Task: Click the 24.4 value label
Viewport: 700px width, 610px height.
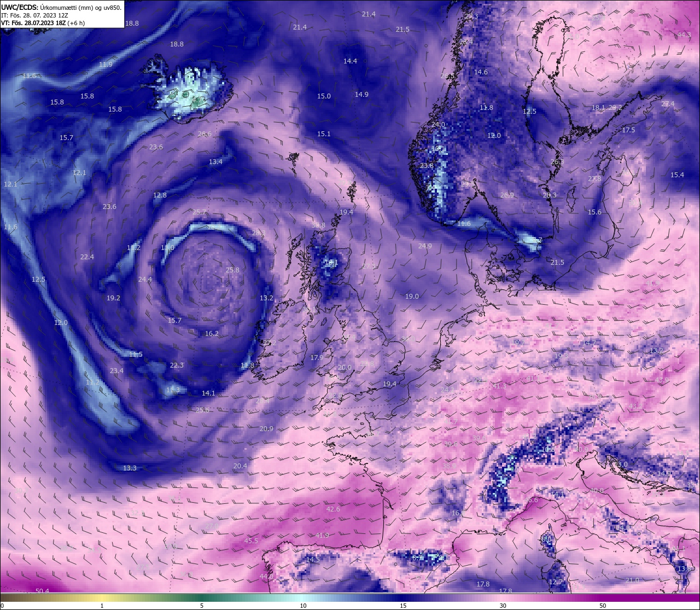Action: point(145,279)
